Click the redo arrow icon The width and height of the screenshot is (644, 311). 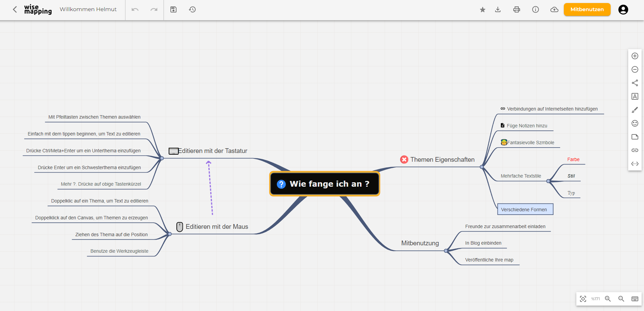(154, 9)
